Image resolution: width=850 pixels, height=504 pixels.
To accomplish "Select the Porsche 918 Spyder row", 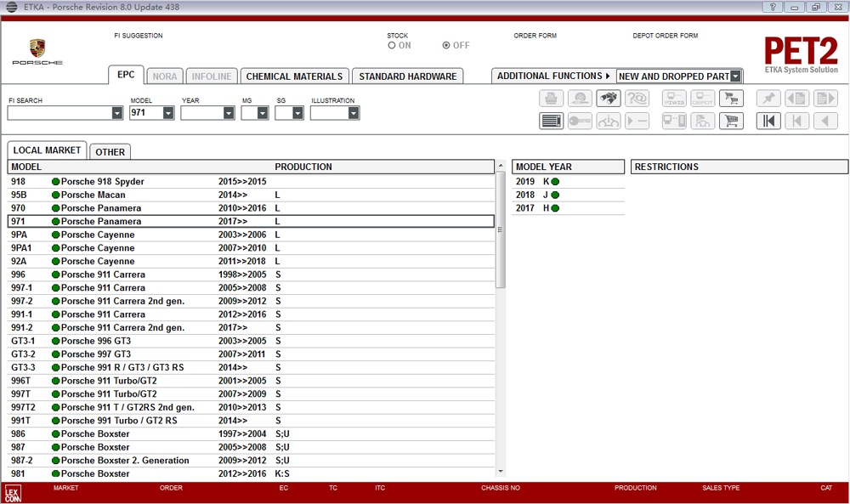I will pyautogui.click(x=251, y=182).
